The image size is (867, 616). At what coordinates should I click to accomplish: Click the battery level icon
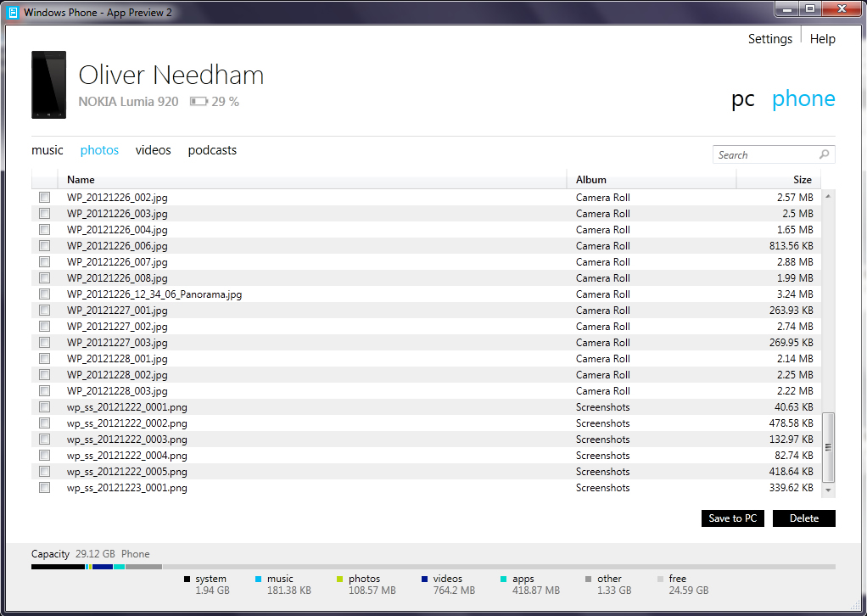199,101
